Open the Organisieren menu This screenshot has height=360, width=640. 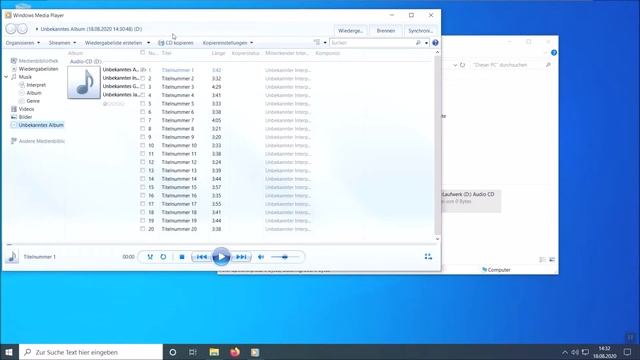click(x=23, y=42)
